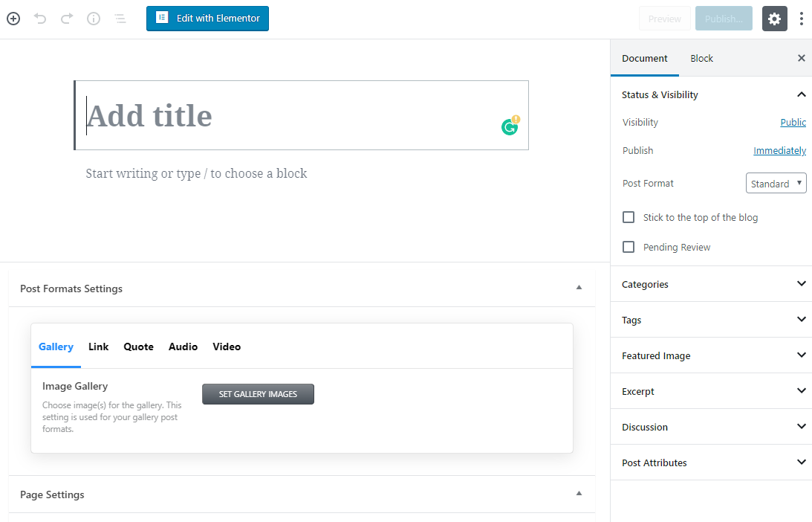
Task: Check Stick to the top of the blog
Action: [629, 217]
